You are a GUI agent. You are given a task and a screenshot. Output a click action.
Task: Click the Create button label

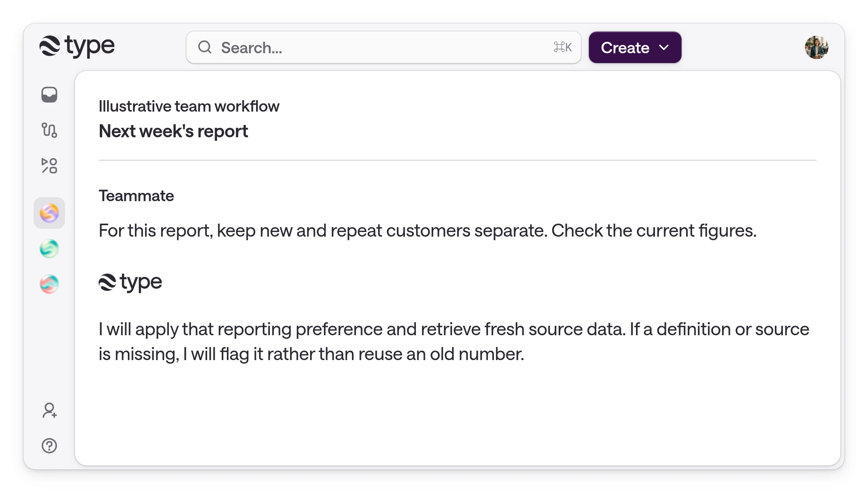pyautogui.click(x=625, y=48)
